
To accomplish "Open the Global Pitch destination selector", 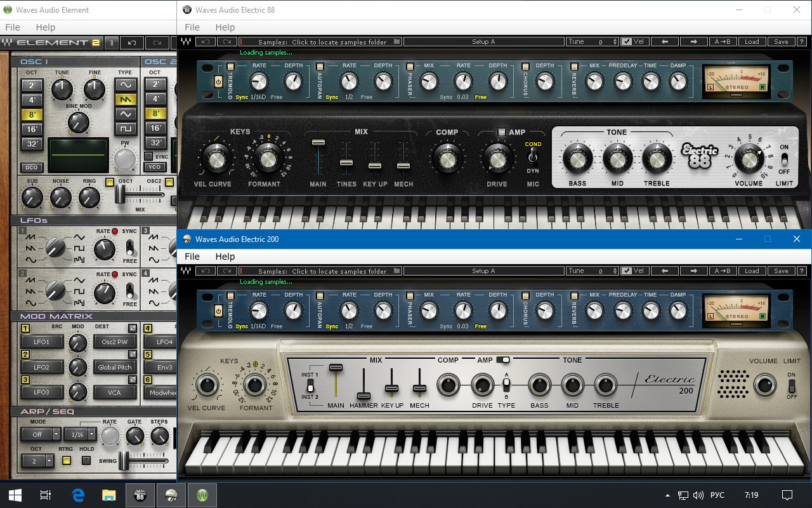I will click(114, 367).
